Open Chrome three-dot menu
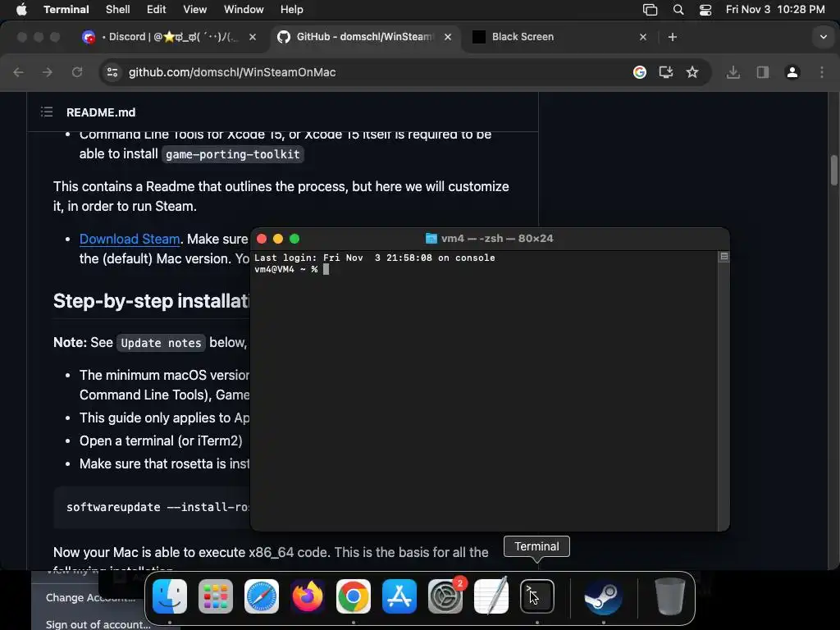Viewport: 840px width, 630px height. [822, 72]
